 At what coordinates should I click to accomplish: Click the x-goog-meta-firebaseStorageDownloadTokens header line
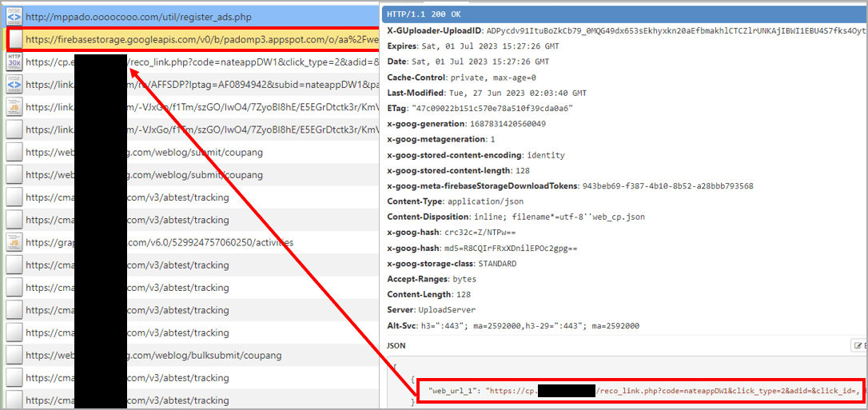point(570,186)
